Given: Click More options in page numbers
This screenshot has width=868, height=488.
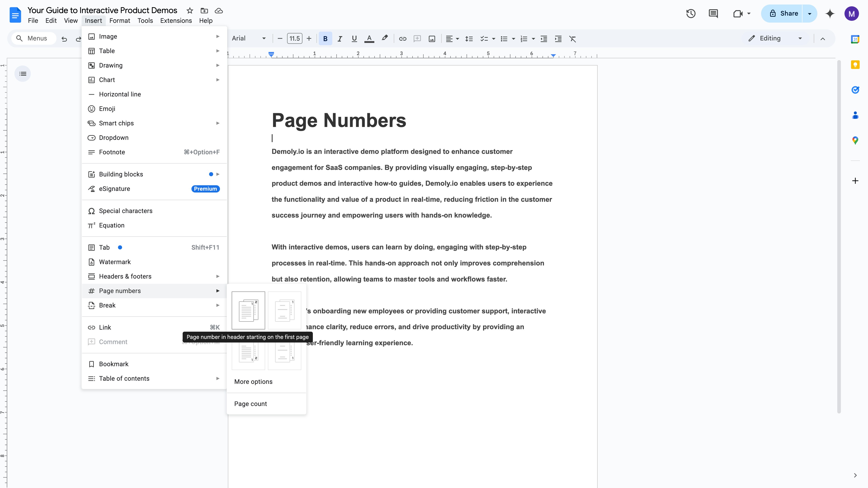Looking at the screenshot, I should click(x=266, y=382).
